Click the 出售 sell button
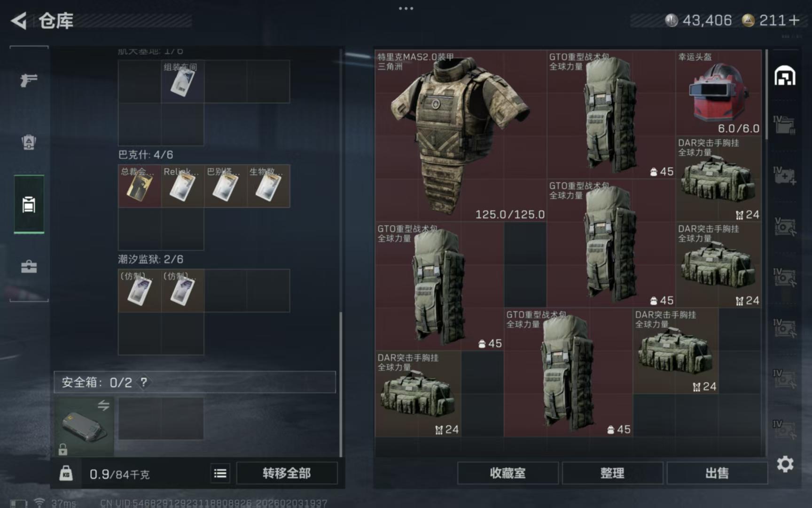 (x=717, y=473)
